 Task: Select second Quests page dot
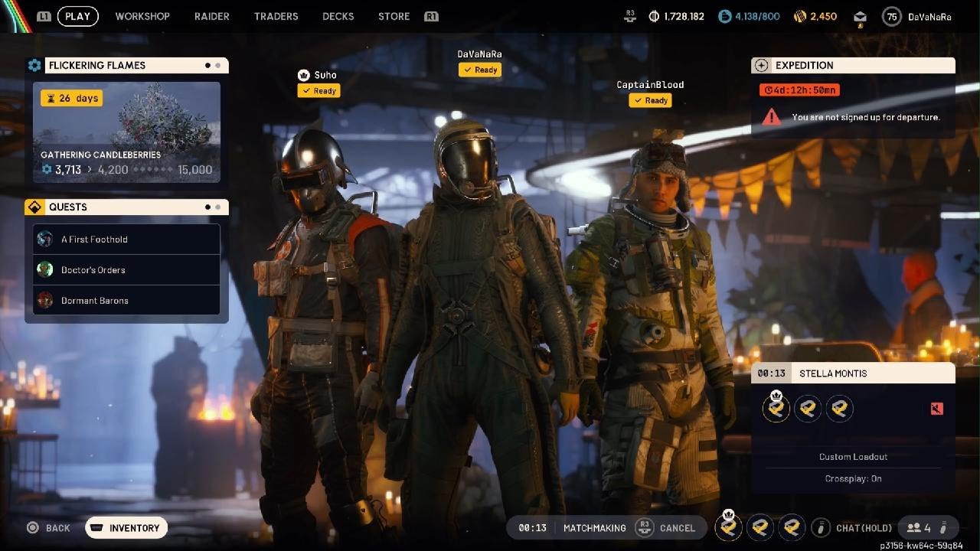tap(217, 207)
